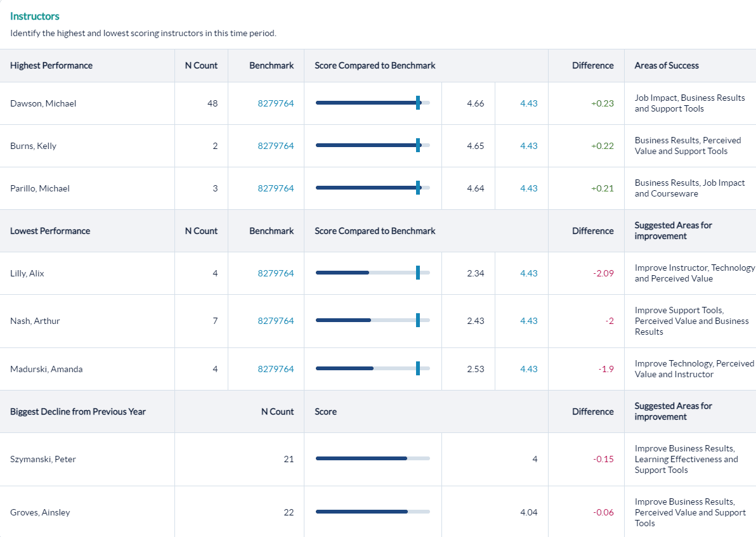The width and height of the screenshot is (756, 537).
Task: Click the Highest Performance header
Action: click(51, 65)
